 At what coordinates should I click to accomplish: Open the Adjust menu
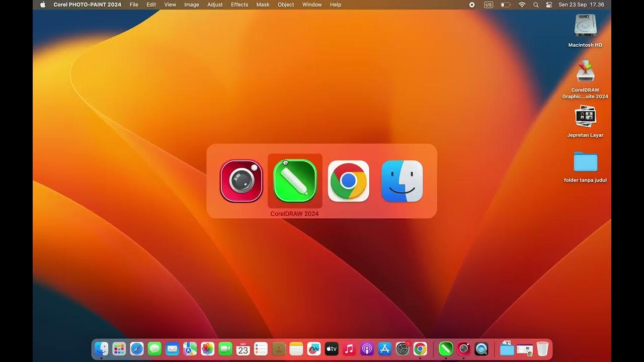215,5
